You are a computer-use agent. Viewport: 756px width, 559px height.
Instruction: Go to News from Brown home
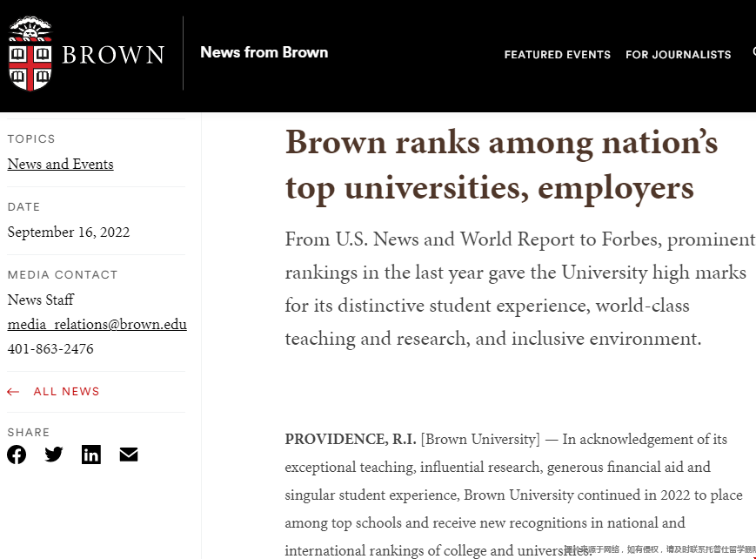(264, 52)
